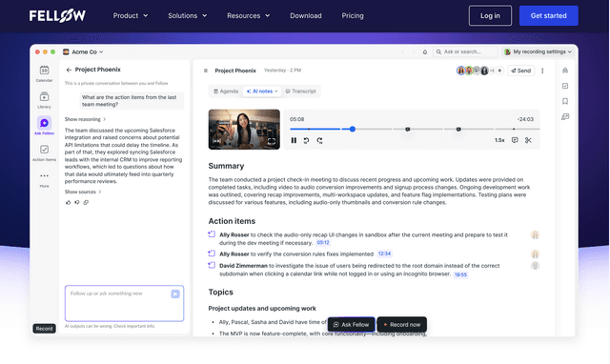Expand the Product nav dropdown
Viewport: 610px width, 364px height.
(131, 16)
